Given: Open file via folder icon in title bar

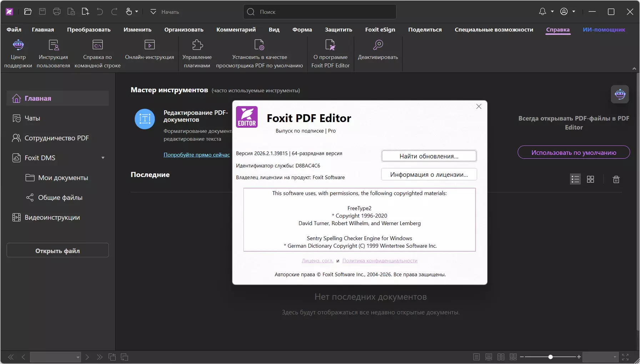Looking at the screenshot, I should tap(28, 12).
